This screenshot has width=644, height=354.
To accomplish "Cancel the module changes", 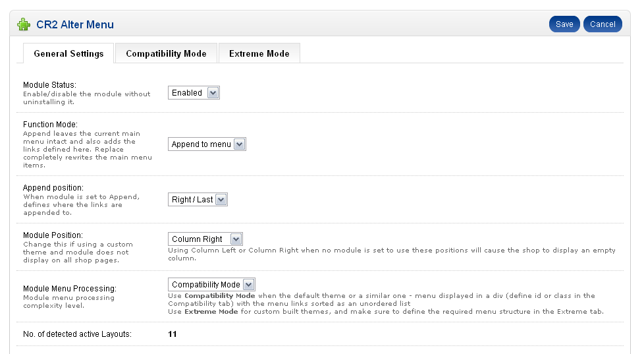I will [x=603, y=24].
